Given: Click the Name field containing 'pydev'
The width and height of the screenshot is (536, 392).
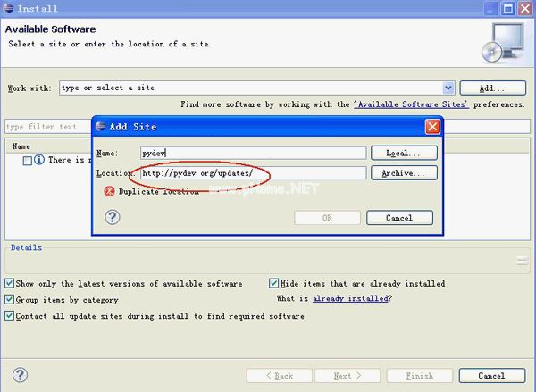Looking at the screenshot, I should (x=253, y=153).
